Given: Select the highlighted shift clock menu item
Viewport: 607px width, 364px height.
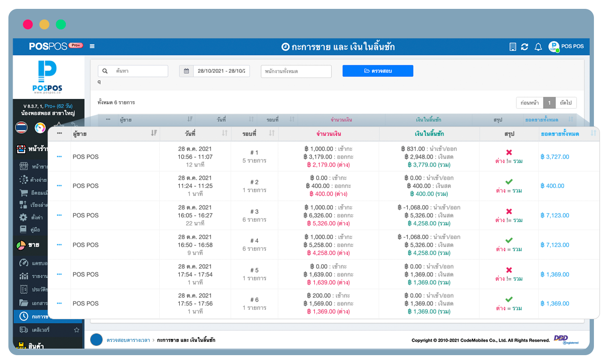Looking at the screenshot, I should pyautogui.click(x=24, y=316).
